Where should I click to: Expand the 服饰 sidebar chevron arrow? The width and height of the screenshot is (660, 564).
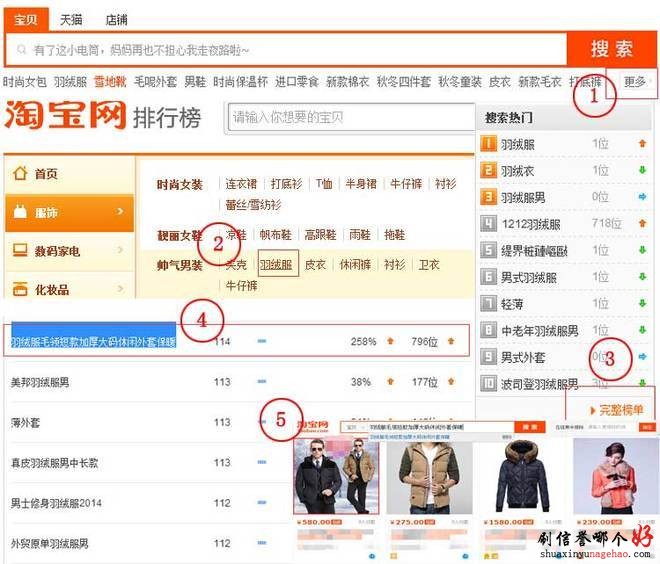pos(120,212)
